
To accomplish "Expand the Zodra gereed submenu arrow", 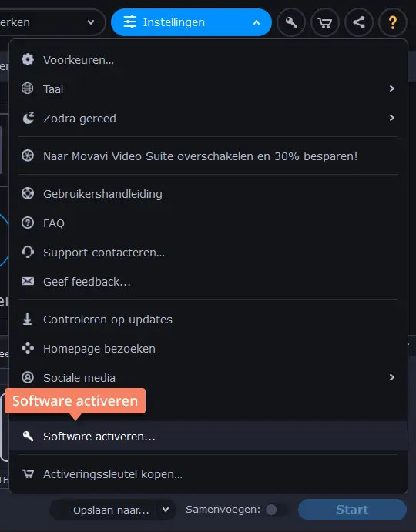I will pyautogui.click(x=392, y=118).
